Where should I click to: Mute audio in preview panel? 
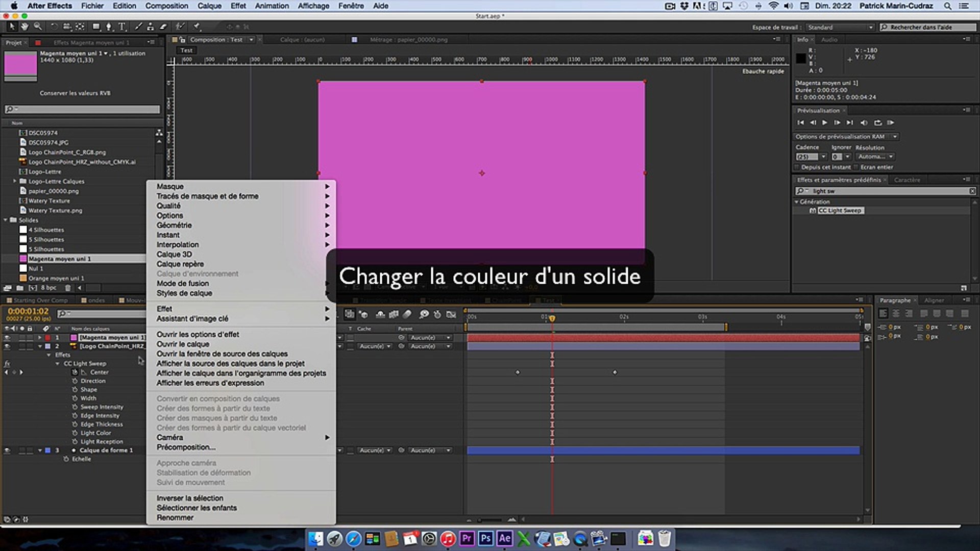point(864,122)
